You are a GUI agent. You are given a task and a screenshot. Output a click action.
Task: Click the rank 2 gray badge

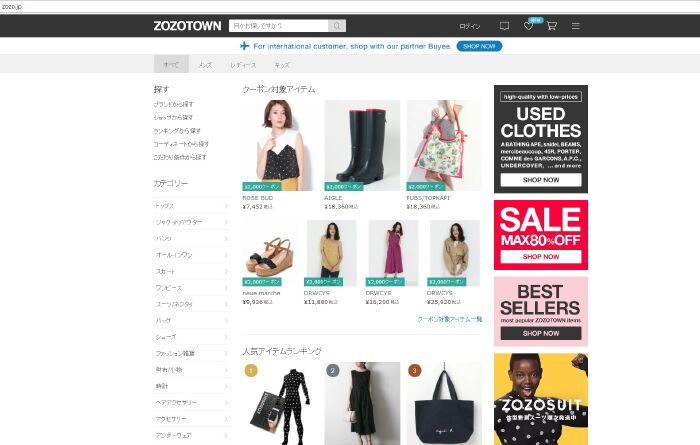(333, 370)
